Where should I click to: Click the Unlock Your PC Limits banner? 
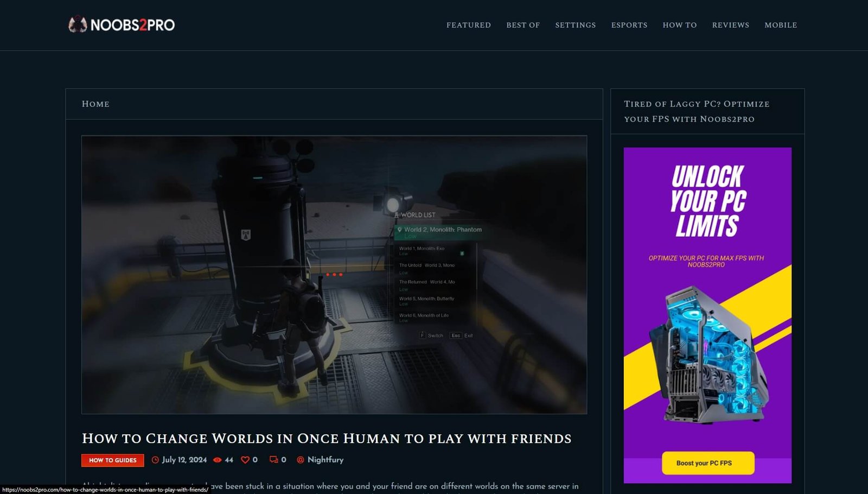(707, 315)
